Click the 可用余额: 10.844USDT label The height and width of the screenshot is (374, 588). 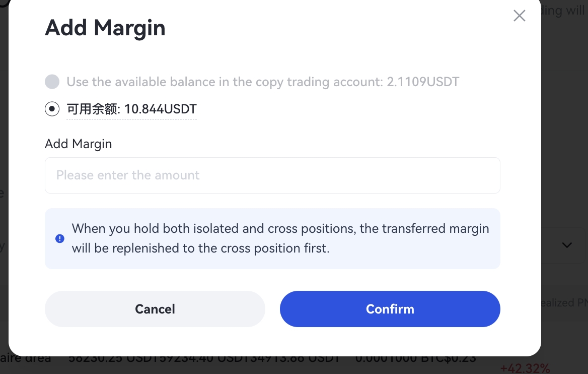[131, 109]
